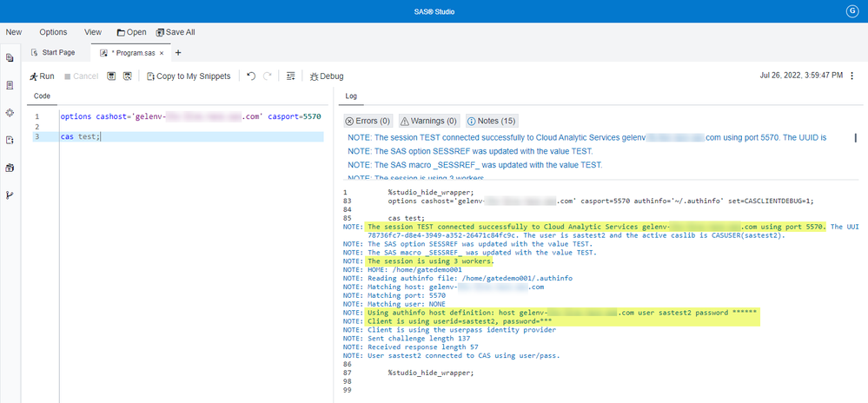Click code line 1 options cashost statement
The height and width of the screenshot is (403, 868).
190,116
